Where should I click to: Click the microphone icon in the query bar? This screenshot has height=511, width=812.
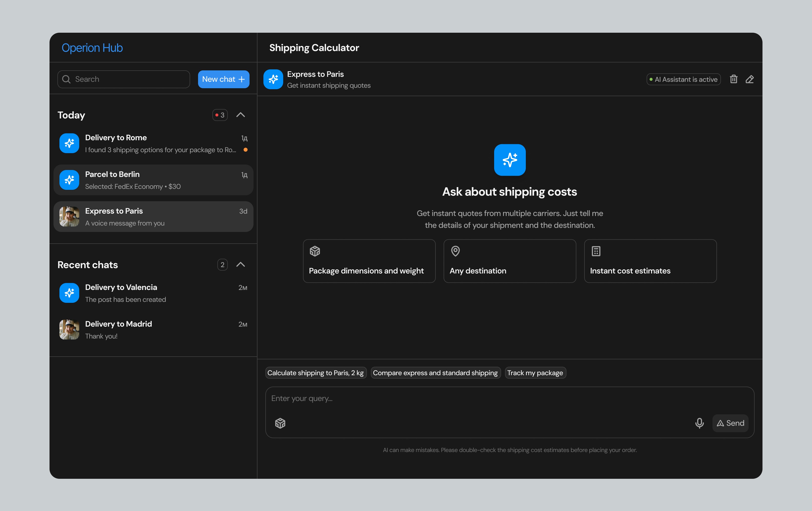(699, 423)
